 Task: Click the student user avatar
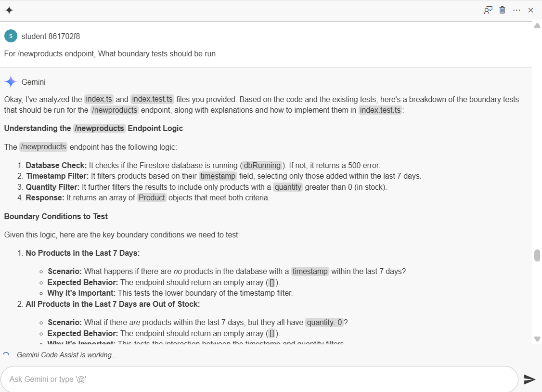pos(11,36)
